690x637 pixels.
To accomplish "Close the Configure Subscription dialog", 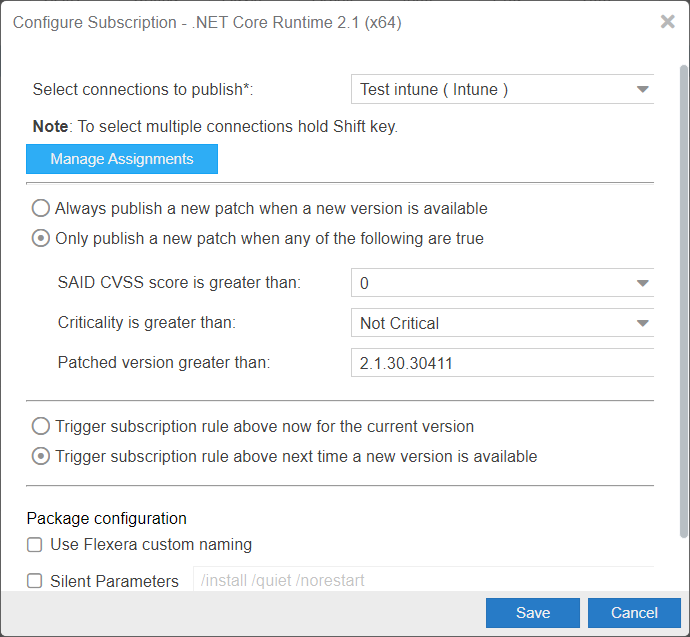I will pos(667,22).
